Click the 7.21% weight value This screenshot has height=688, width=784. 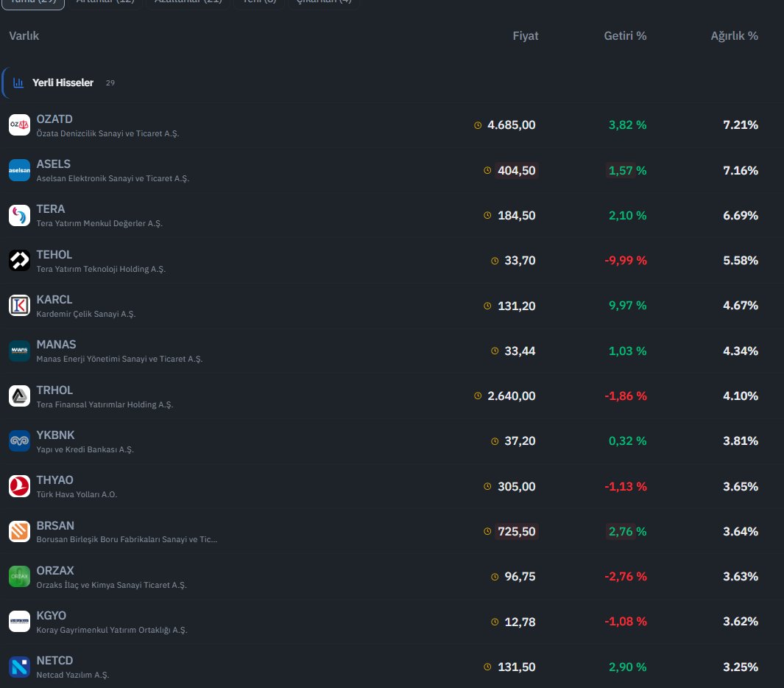pyautogui.click(x=741, y=125)
